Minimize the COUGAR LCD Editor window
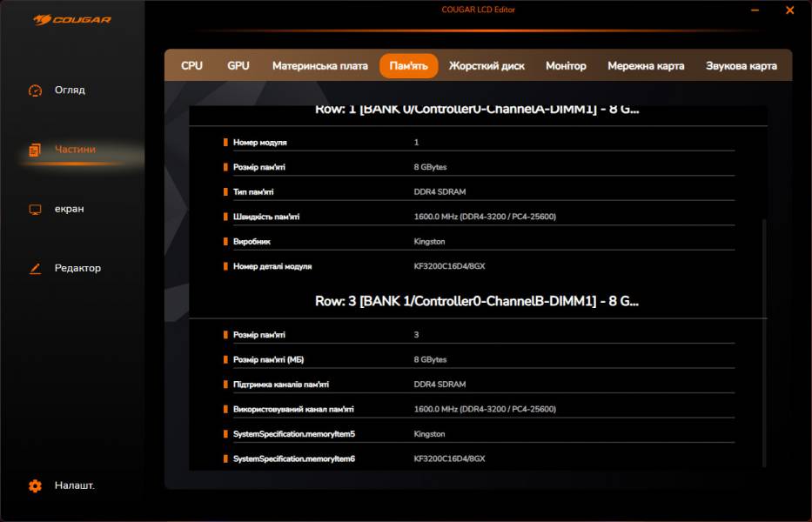This screenshot has width=812, height=522. pyautogui.click(x=755, y=11)
